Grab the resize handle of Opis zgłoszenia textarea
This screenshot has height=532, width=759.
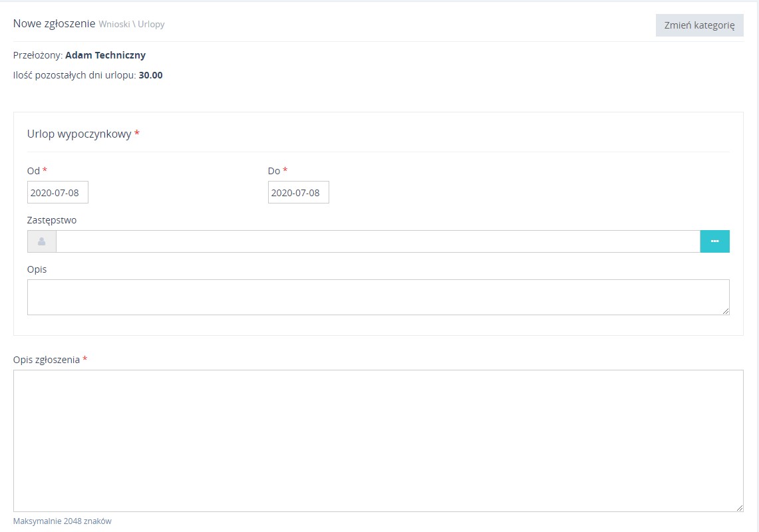point(740,508)
